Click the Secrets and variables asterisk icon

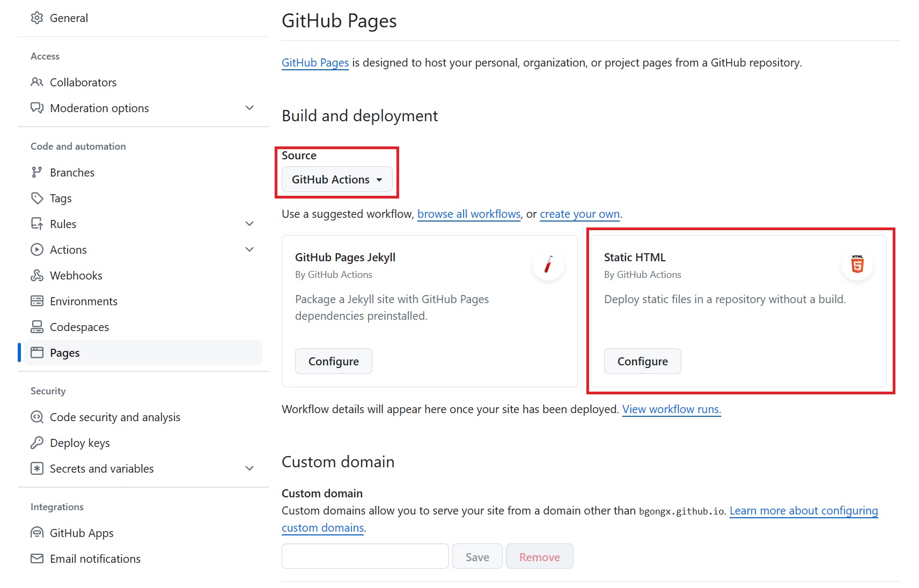[x=37, y=468]
